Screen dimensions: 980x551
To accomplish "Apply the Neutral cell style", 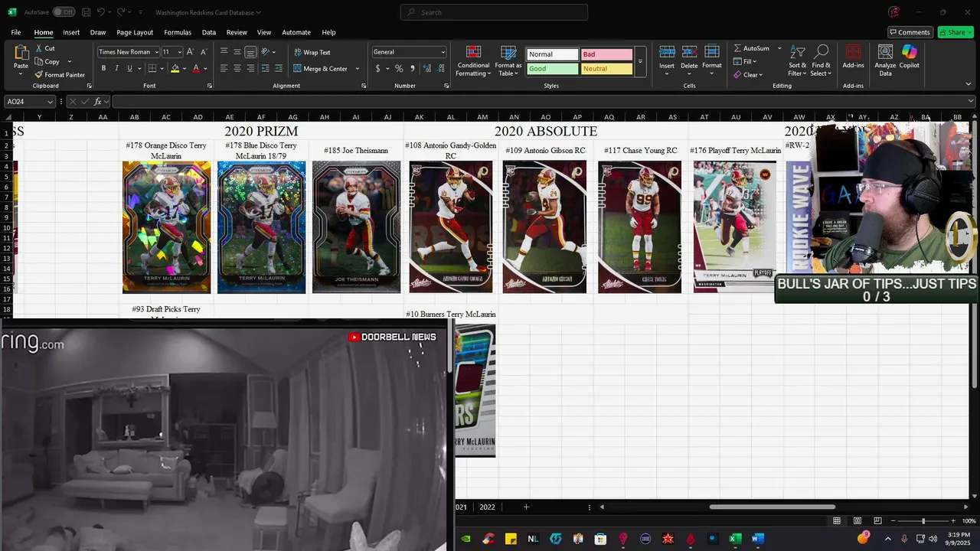I will pyautogui.click(x=606, y=69).
